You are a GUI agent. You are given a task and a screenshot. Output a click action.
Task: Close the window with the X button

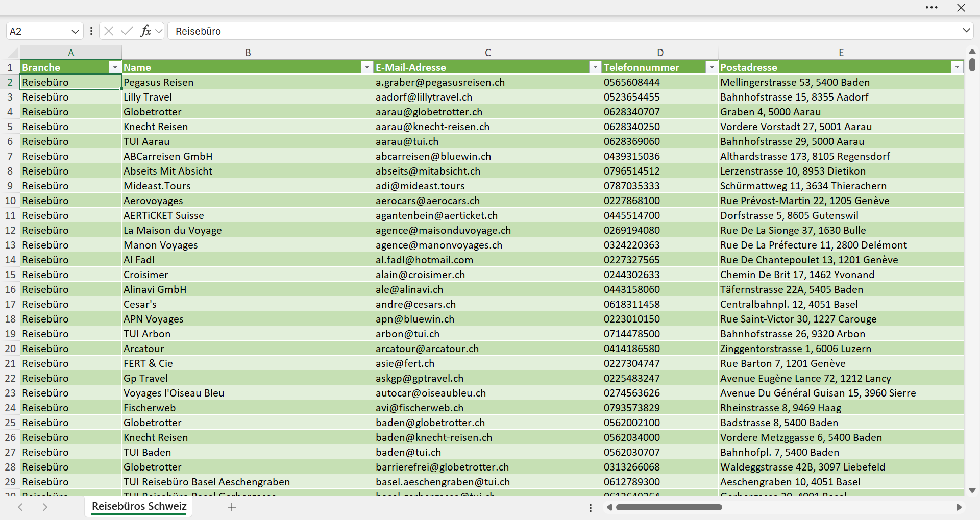point(961,8)
